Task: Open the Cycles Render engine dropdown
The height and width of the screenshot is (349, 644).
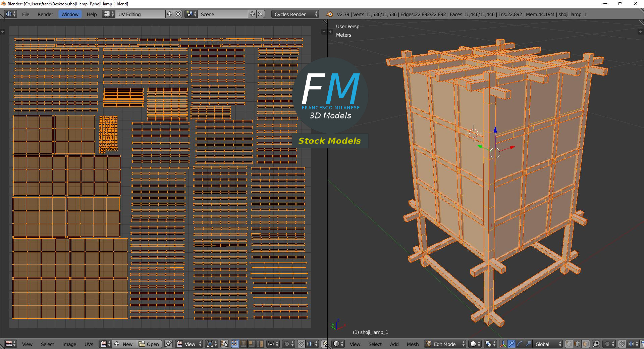Action: point(295,14)
